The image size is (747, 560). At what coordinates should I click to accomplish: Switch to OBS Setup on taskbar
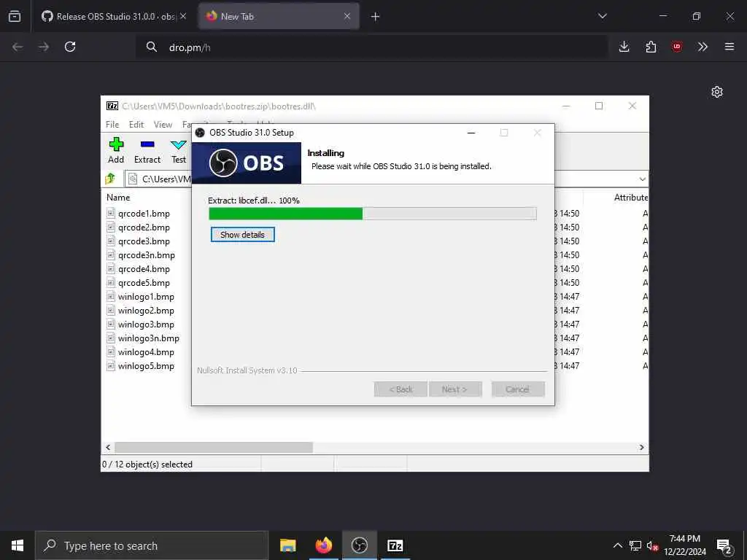pyautogui.click(x=359, y=545)
